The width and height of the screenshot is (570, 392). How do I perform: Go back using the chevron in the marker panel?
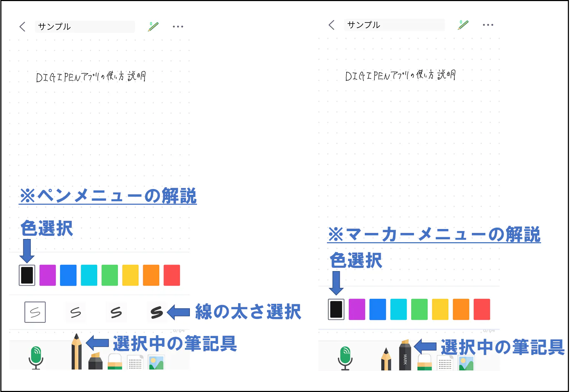coord(332,25)
